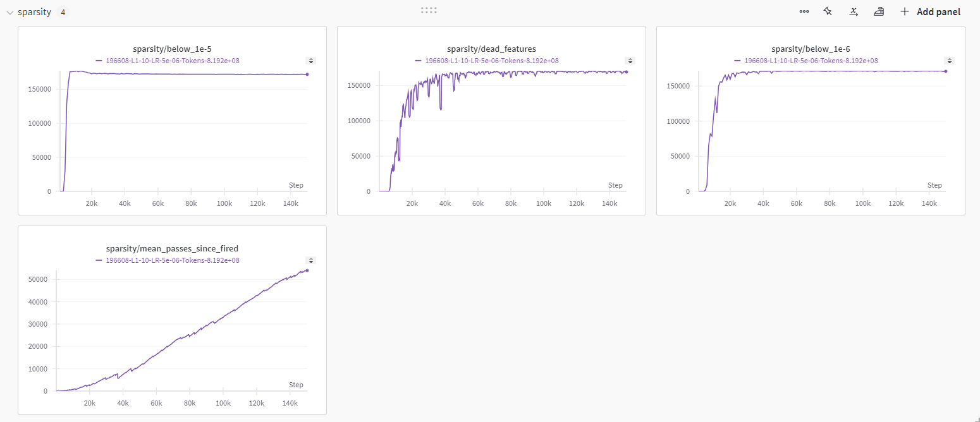This screenshot has width=980, height=422.
Task: Click the 20k x-axis tick in below_1e-6 panel
Action: coord(730,204)
